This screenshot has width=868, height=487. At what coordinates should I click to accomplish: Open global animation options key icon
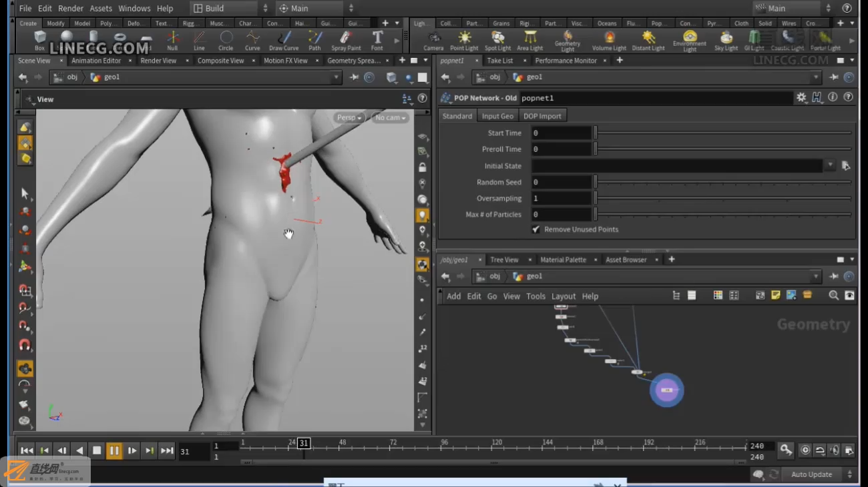coord(786,450)
